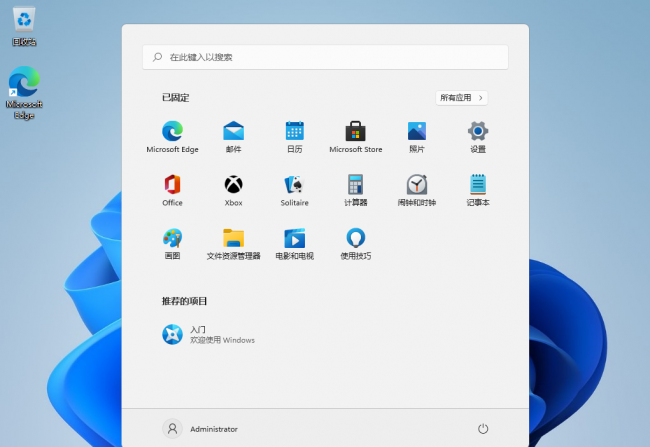Open Microsoft Edge from pinned apps

point(172,137)
